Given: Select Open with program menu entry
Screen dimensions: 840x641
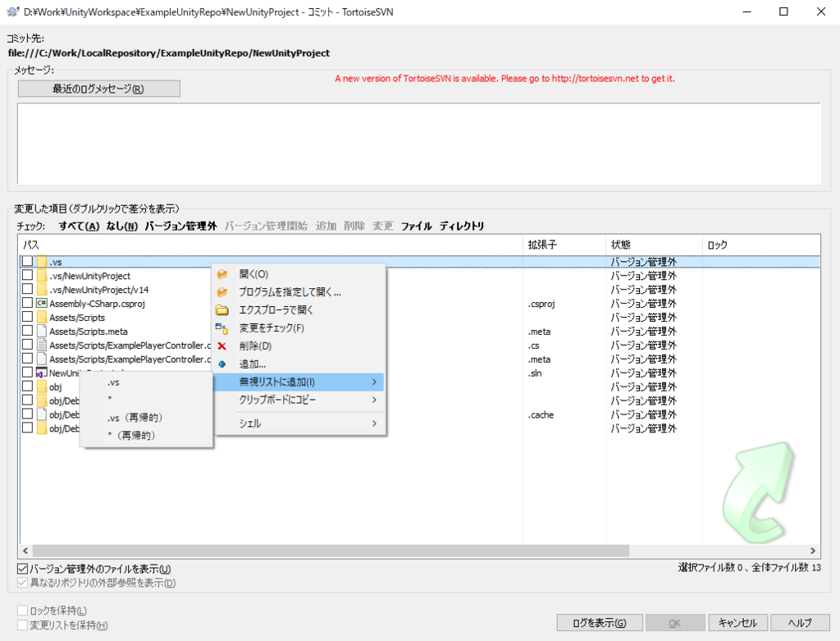Looking at the screenshot, I should coord(299,292).
